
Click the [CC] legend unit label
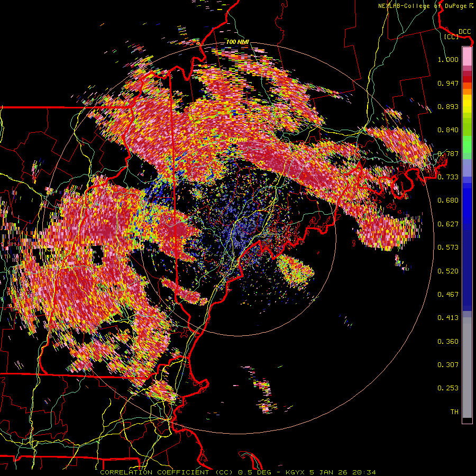pos(451,36)
